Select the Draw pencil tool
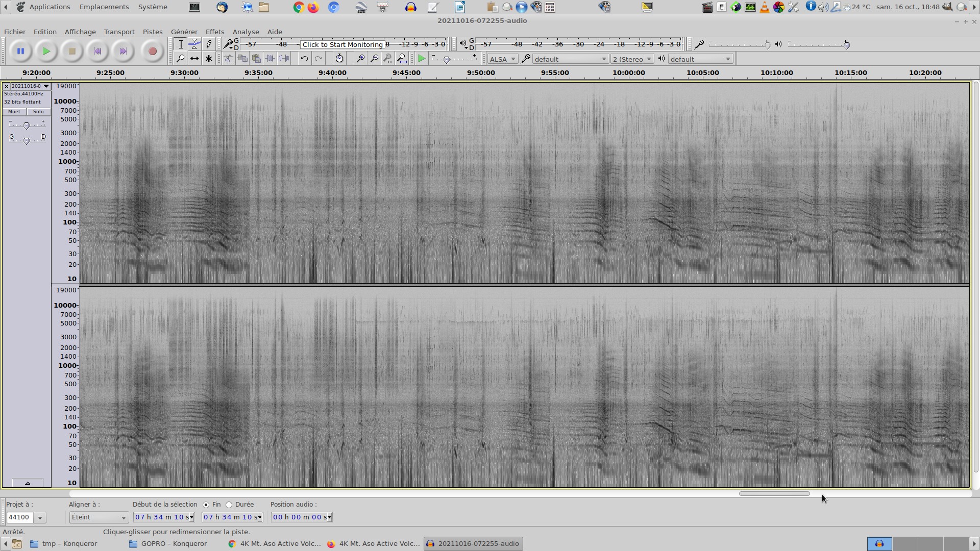 [x=209, y=44]
